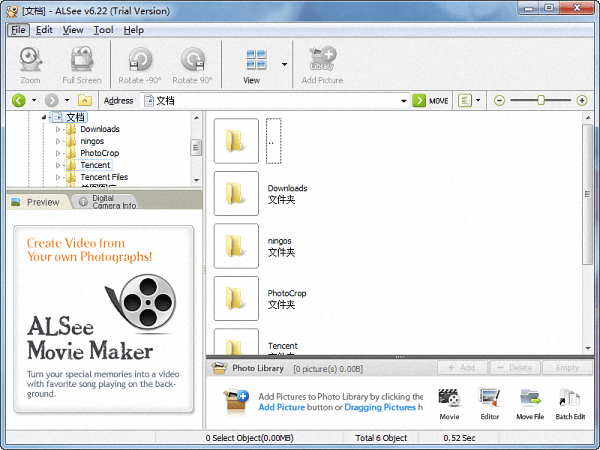Go back with green arrow button
The width and height of the screenshot is (600, 450).
click(x=19, y=101)
